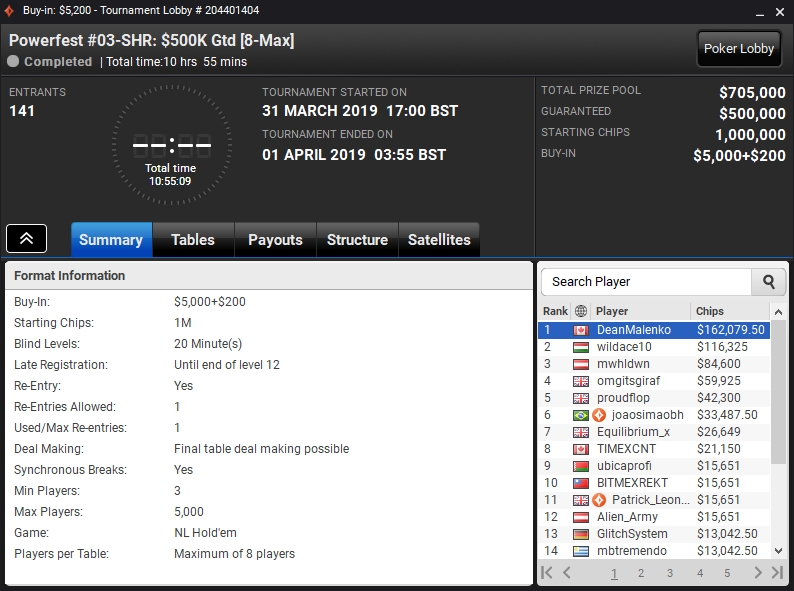The width and height of the screenshot is (794, 591).
Task: Select player wildace10 row
Action: 654,347
